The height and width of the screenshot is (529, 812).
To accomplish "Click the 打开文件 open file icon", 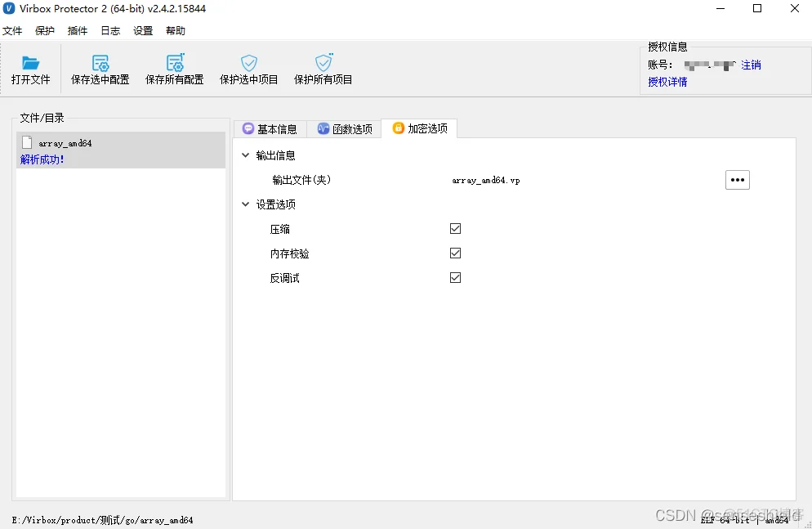I will pos(30,63).
